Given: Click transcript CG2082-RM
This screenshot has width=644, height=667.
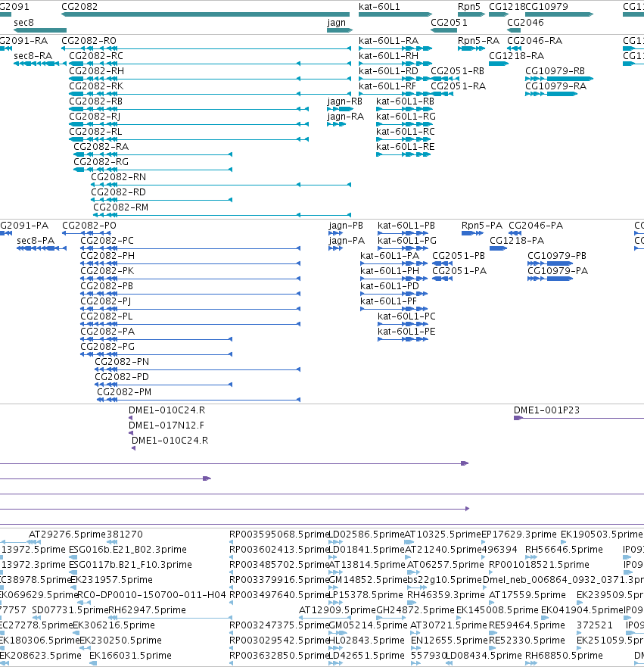Looking at the screenshot, I should 222,215.
